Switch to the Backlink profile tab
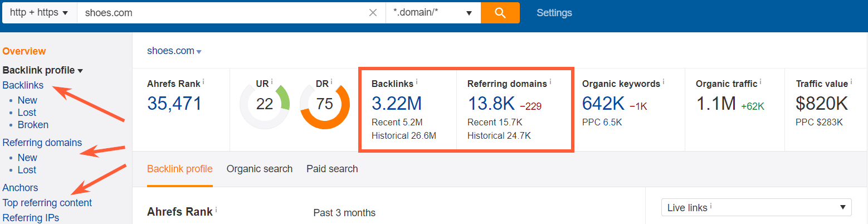The width and height of the screenshot is (868, 224). pyautogui.click(x=179, y=169)
